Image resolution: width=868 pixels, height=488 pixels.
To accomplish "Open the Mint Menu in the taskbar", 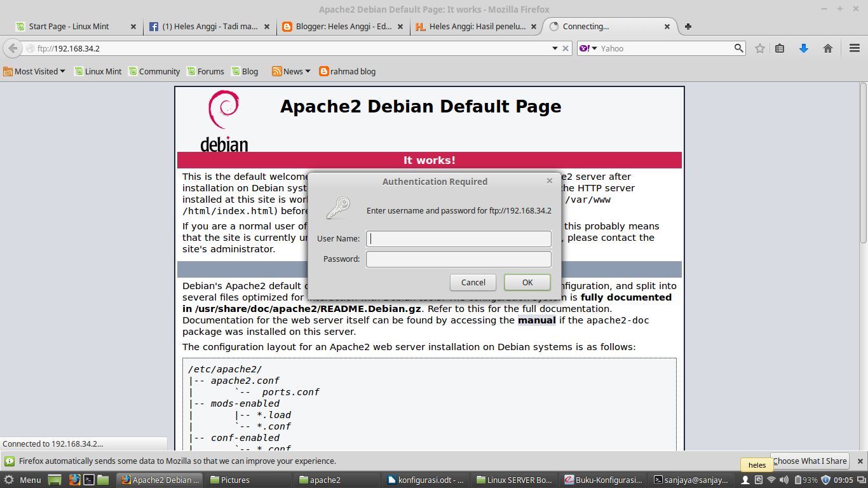I will (23, 480).
